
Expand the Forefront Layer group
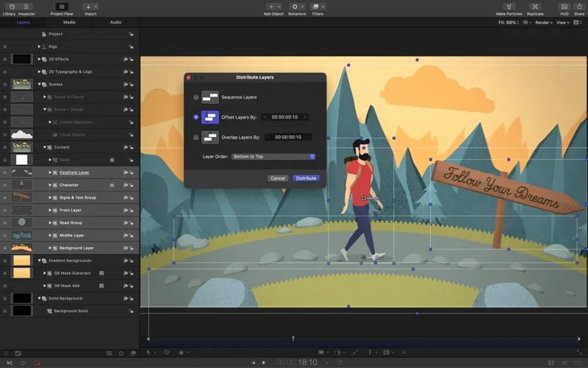[50, 172]
